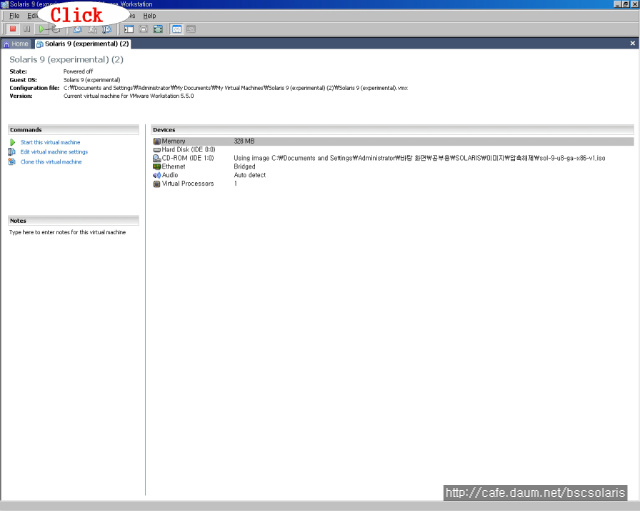The image size is (640, 511).
Task: Open the Help menu
Action: (x=149, y=16)
